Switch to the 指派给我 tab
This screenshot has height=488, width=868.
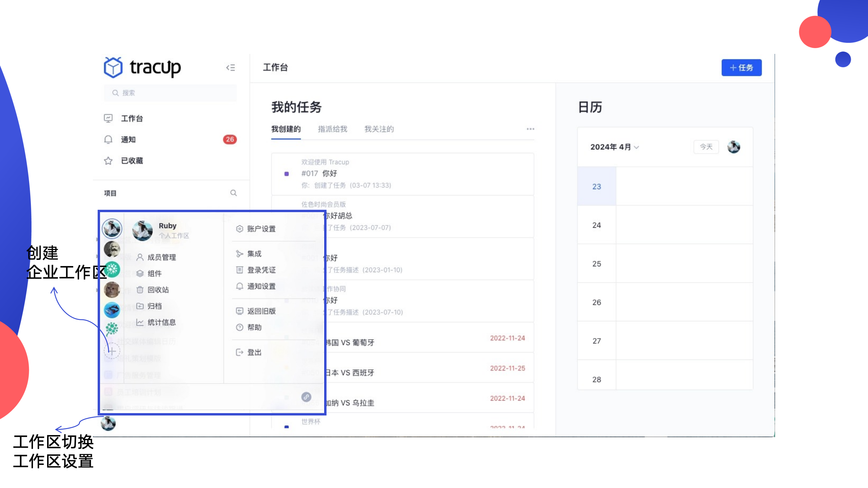click(333, 129)
